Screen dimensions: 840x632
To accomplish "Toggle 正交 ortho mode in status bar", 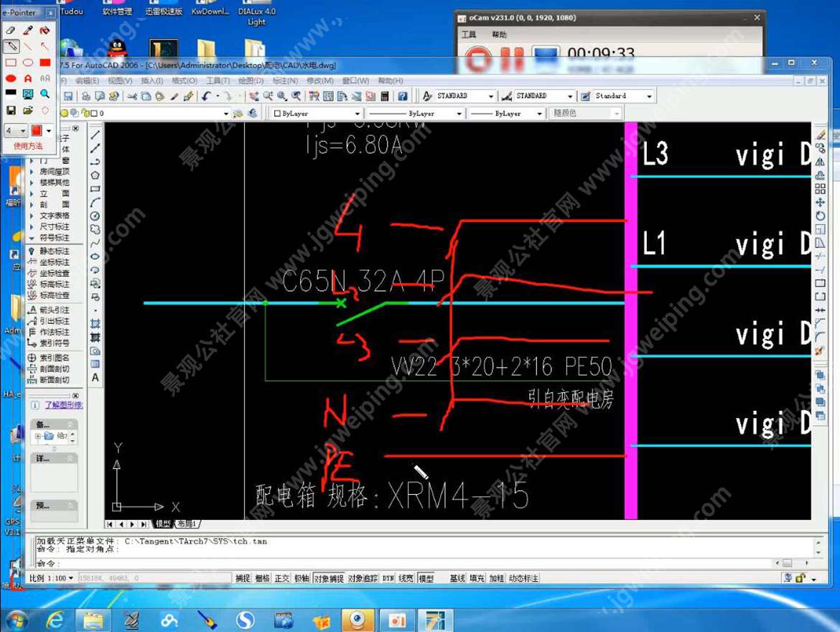I will pos(281,578).
